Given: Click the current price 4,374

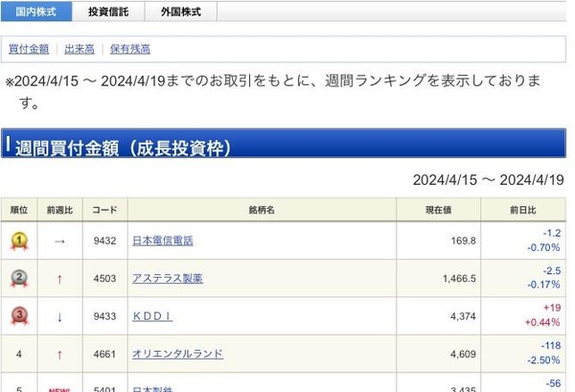Looking at the screenshot, I should point(463,316).
